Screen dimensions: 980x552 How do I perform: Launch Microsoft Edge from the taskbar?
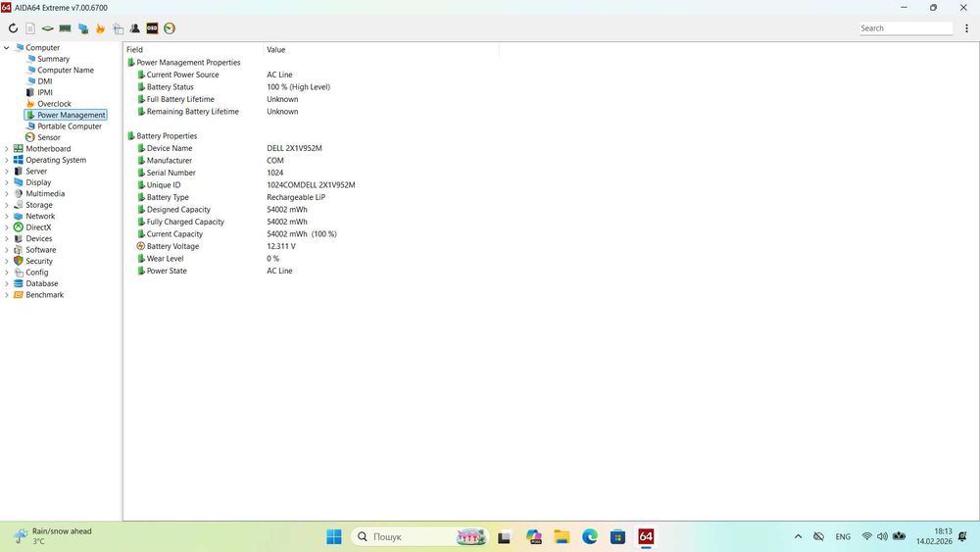tap(589, 536)
